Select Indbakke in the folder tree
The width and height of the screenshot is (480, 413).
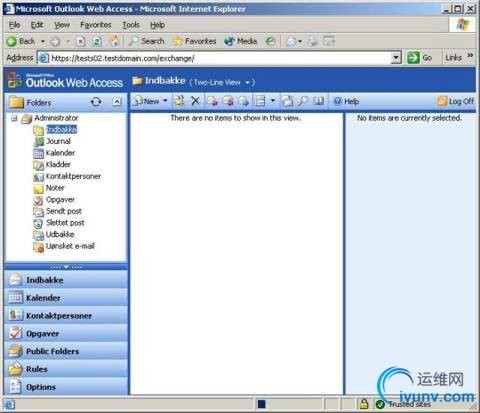(x=62, y=129)
